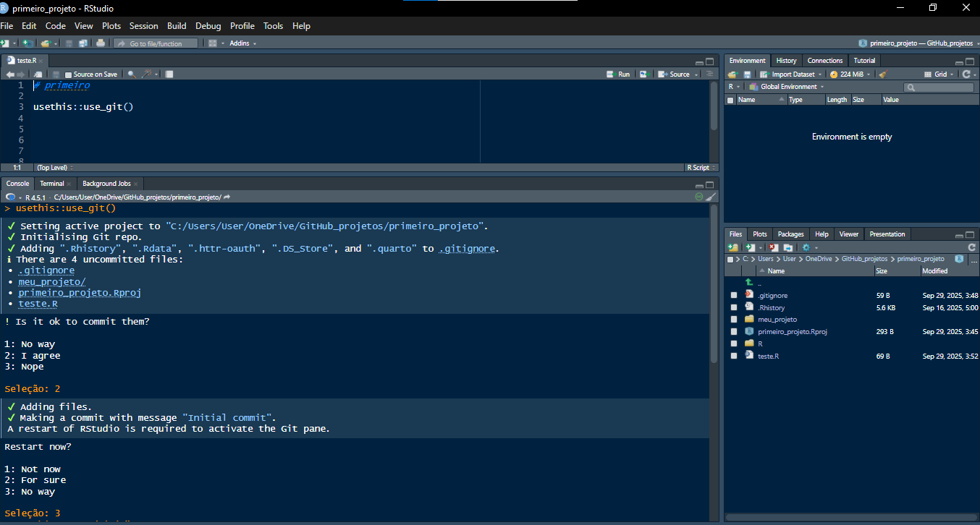Viewport: 980px width, 525px height.
Task: Open the Session menu
Action: pos(143,26)
